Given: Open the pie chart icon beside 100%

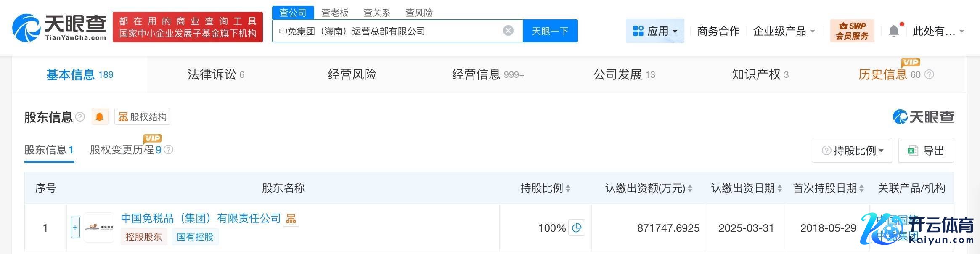Looking at the screenshot, I should point(577,228).
